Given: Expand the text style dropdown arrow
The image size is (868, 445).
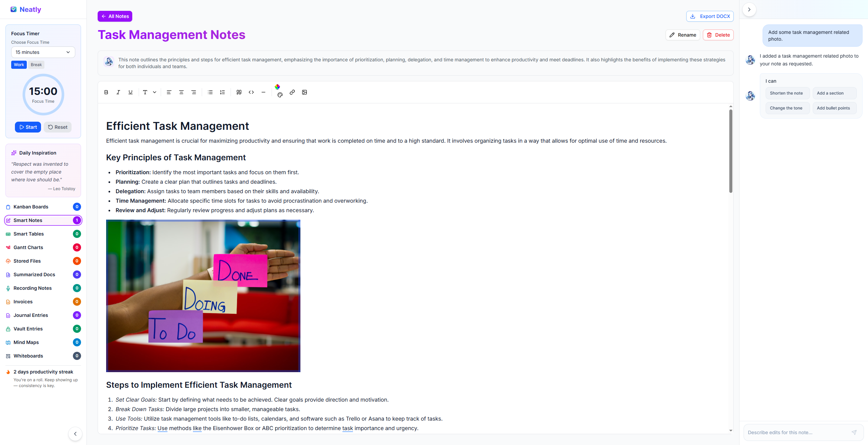Looking at the screenshot, I should coord(155,92).
